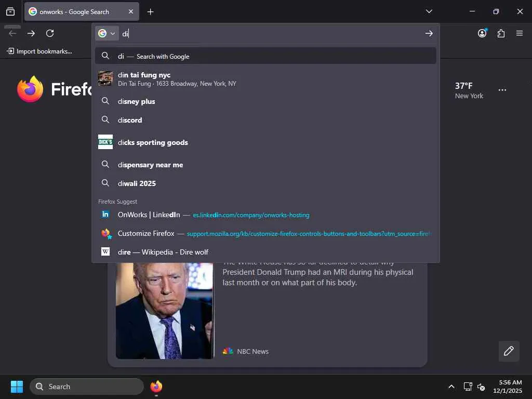Open the Firefox account icon
The width and height of the screenshot is (532, 399).
482,33
